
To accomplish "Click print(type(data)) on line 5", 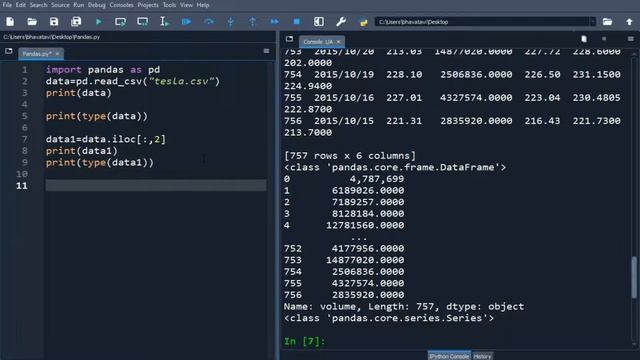I will pos(97,116).
